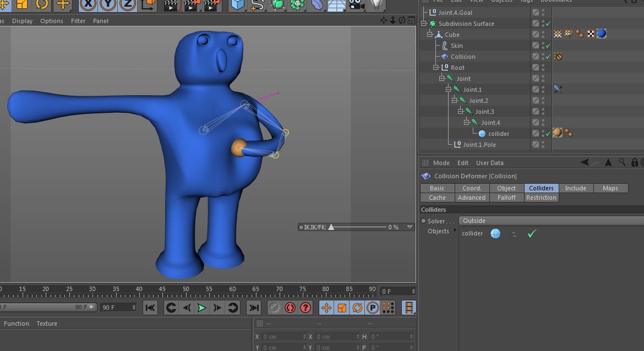Click the coordinate system cube icon
This screenshot has height=351, width=644.
coord(148,5)
